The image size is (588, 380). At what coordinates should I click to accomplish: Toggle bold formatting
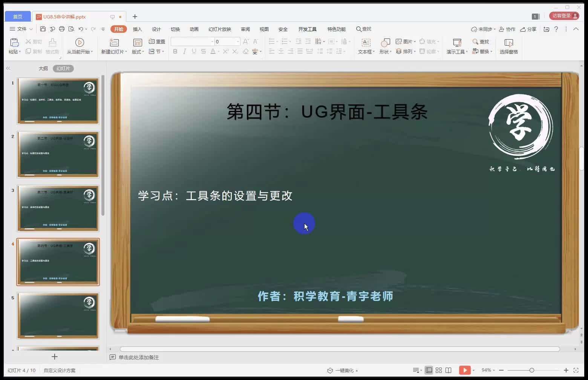tap(175, 51)
